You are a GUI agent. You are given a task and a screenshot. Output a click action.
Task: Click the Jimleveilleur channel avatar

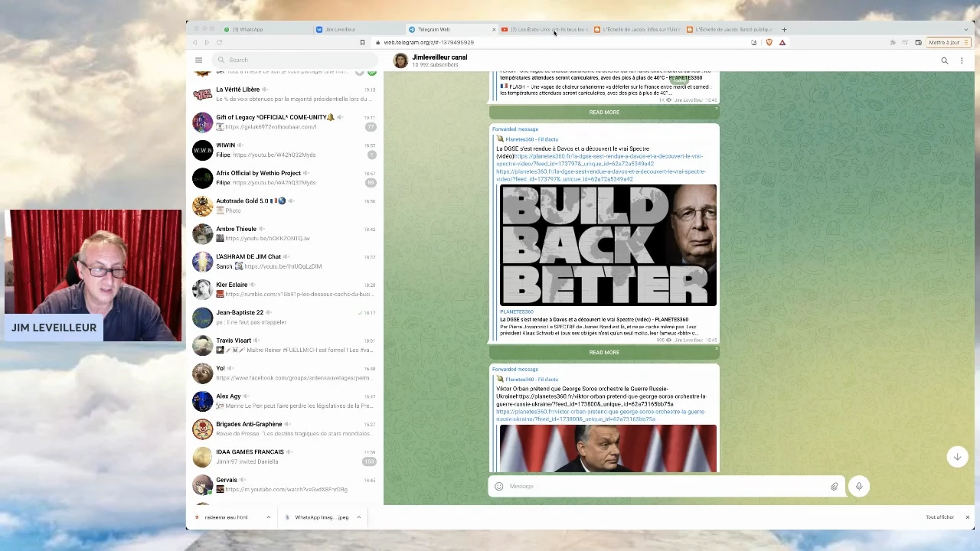400,60
